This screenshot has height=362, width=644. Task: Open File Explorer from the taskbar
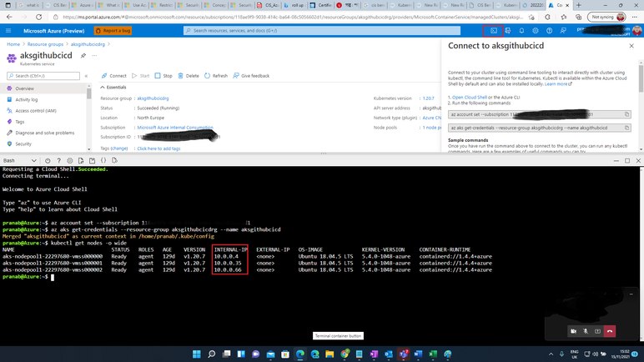coord(330,354)
